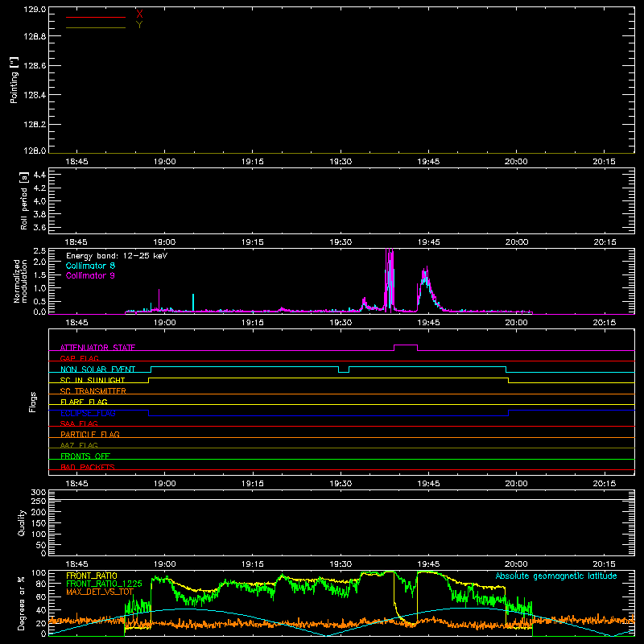Select the magenta Collimator 9 legend entry
The width and height of the screenshot is (644, 644).
coord(90,275)
